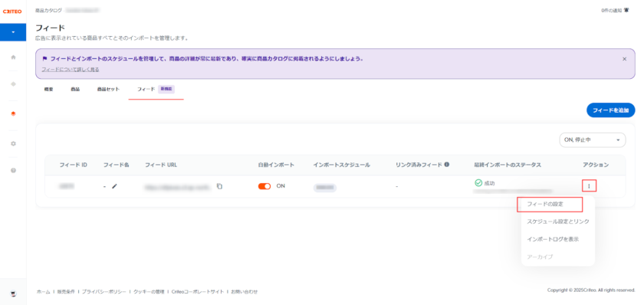The height and width of the screenshot is (305, 644).
Task: Select フィードの設定 from the menu
Action: [x=550, y=204]
